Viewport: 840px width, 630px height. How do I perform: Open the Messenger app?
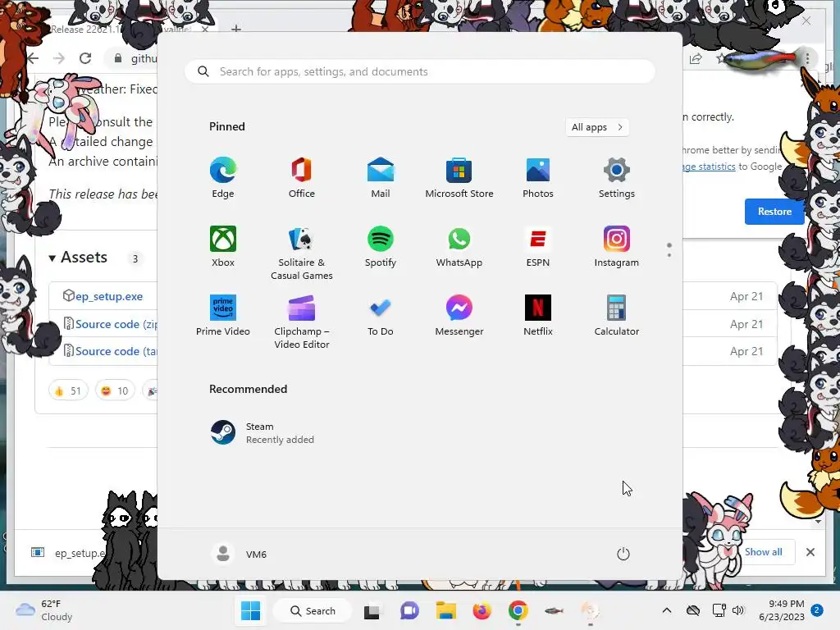click(x=459, y=316)
